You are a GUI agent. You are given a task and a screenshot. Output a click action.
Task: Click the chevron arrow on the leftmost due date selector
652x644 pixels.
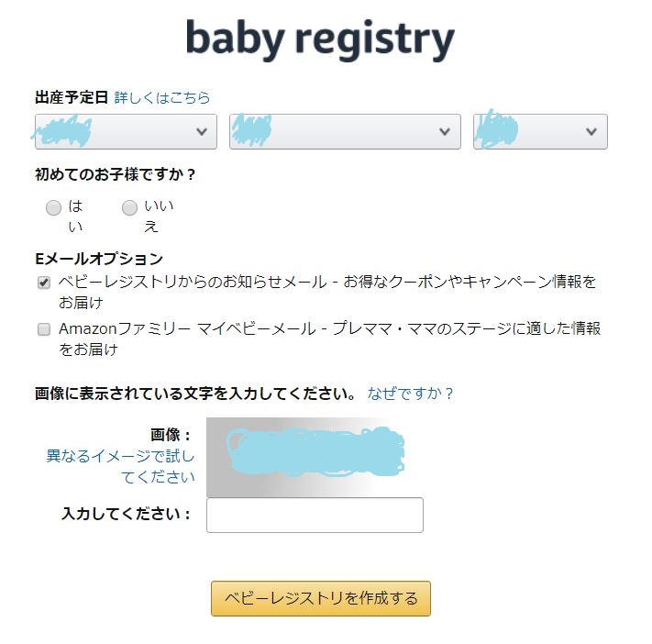[202, 132]
